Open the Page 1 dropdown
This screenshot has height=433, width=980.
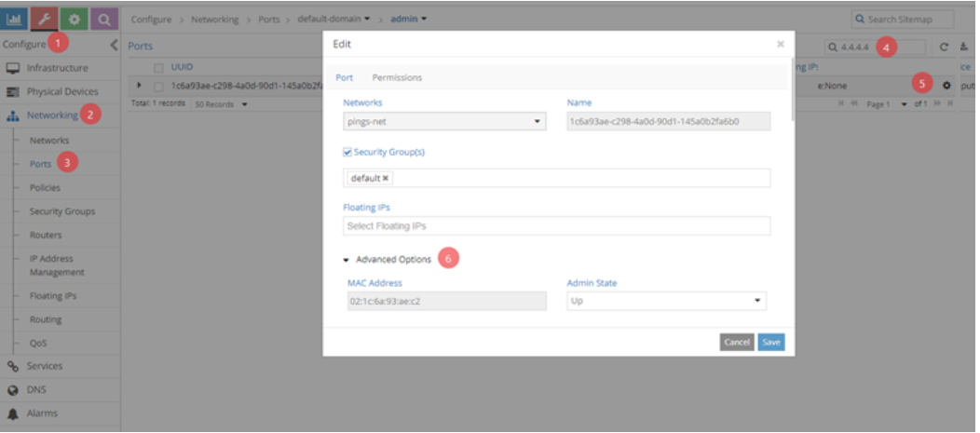(886, 104)
